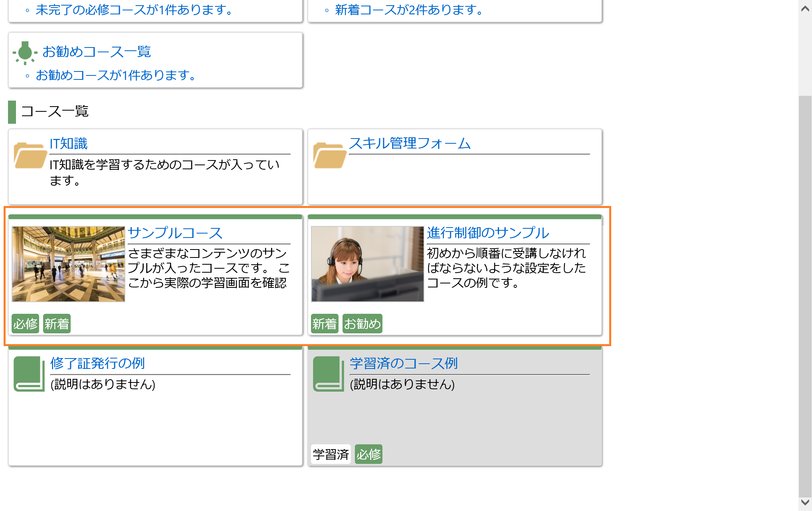
Task: Open the 修了証発行の例 course link
Action: pyautogui.click(x=97, y=363)
